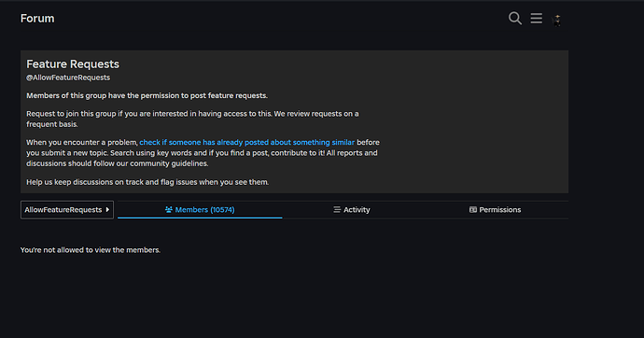644x338 pixels.
Task: Click the Activity list icon
Action: pos(337,209)
